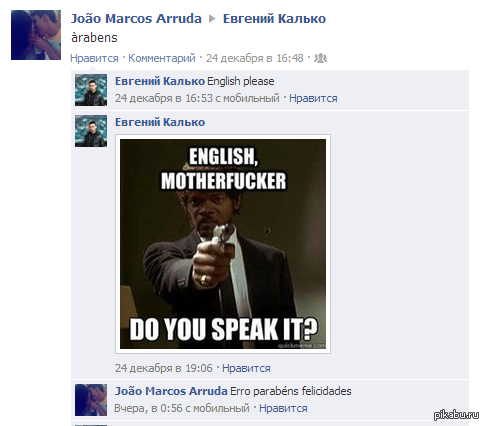484x426 pixels.
Task: Open timestamp 24 декабря в 19:06
Action: click(x=164, y=368)
